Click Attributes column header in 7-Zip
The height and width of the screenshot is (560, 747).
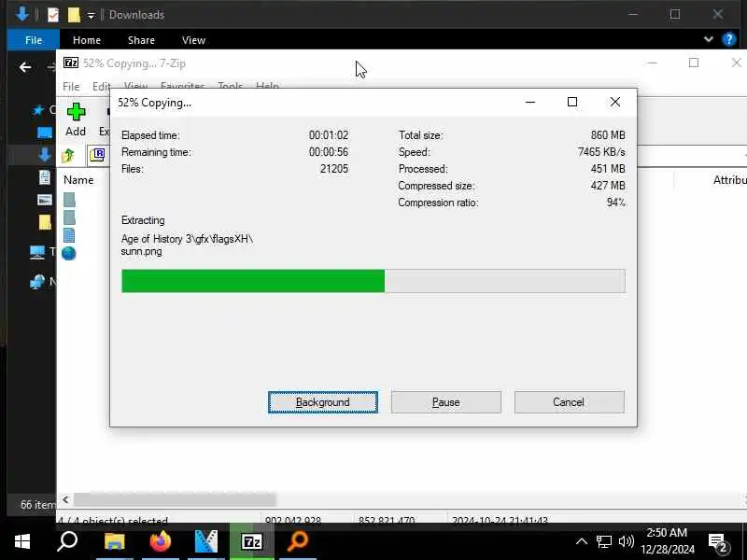(x=729, y=180)
